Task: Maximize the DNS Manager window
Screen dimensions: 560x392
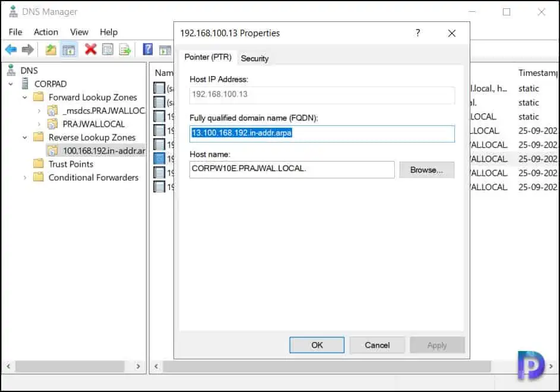Action: coord(507,12)
